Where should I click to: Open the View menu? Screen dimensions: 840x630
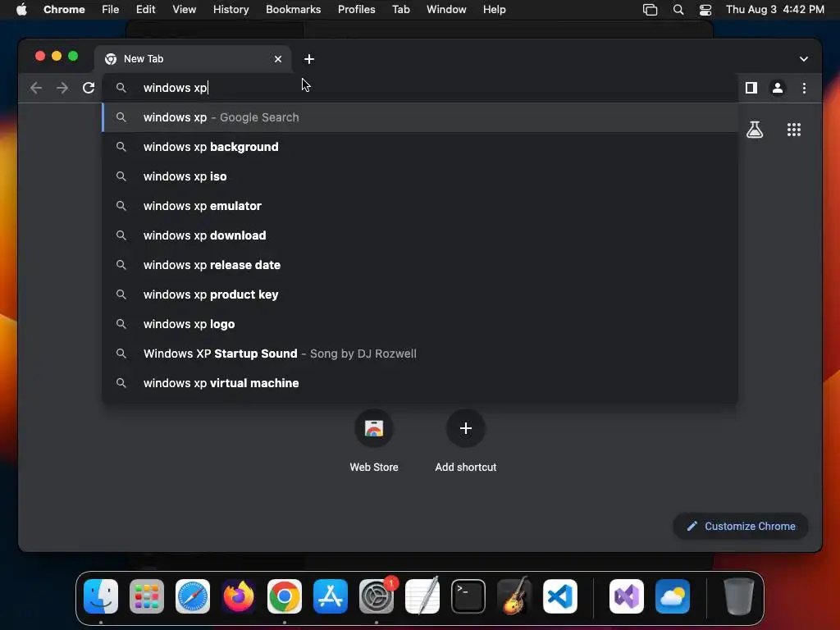click(185, 10)
